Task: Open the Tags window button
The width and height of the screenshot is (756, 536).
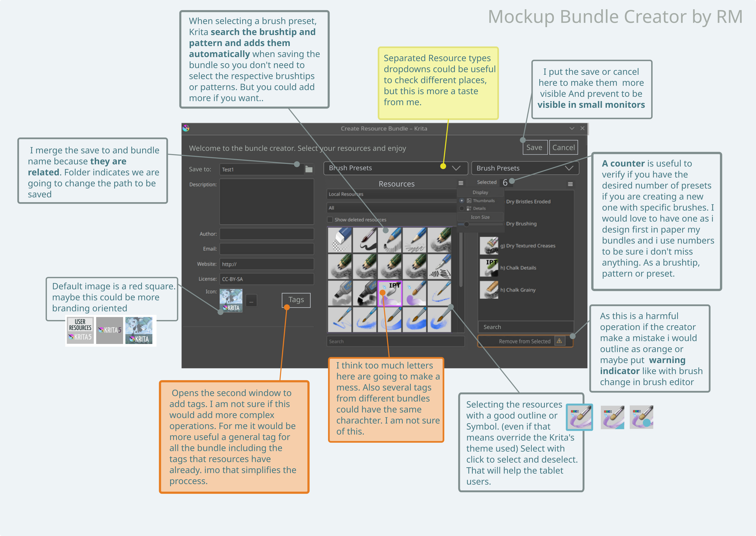Action: tap(296, 300)
